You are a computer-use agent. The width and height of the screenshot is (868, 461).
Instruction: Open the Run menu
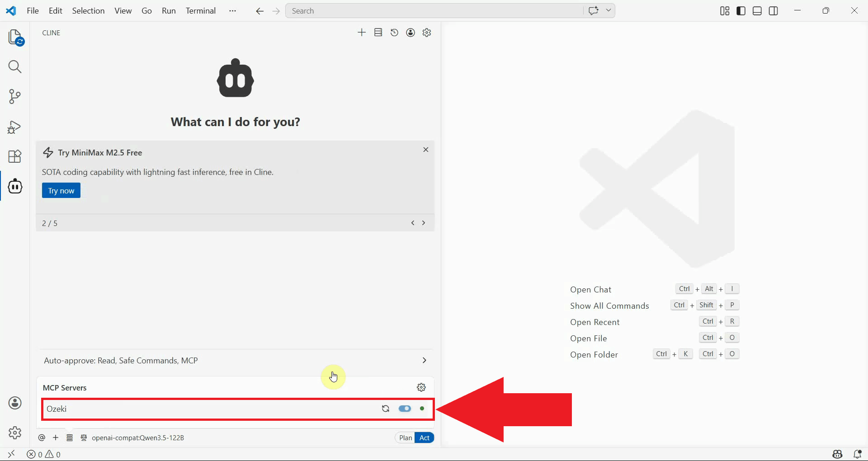tap(169, 11)
